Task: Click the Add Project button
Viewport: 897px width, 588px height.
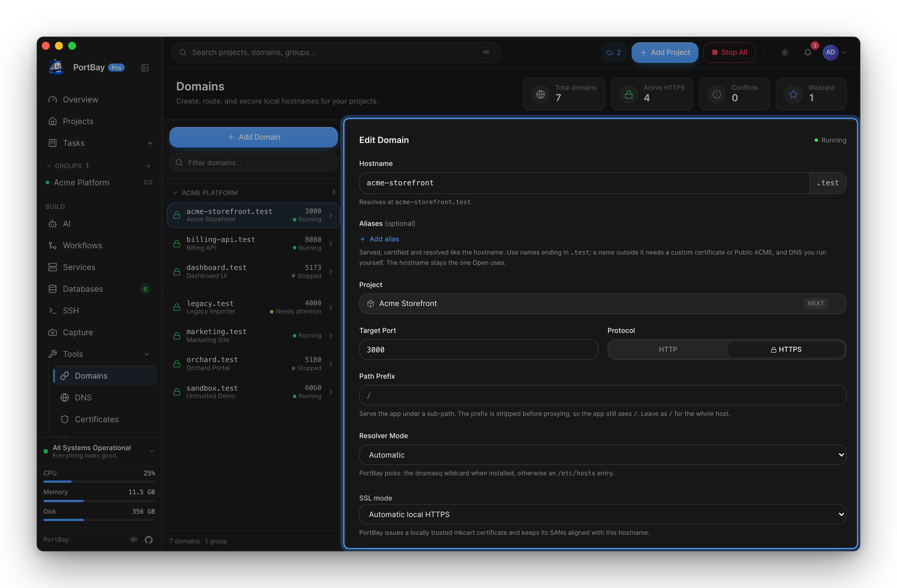Action: pyautogui.click(x=665, y=53)
